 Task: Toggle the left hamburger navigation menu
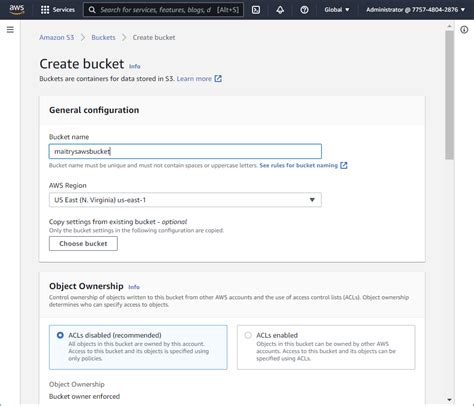tap(10, 30)
